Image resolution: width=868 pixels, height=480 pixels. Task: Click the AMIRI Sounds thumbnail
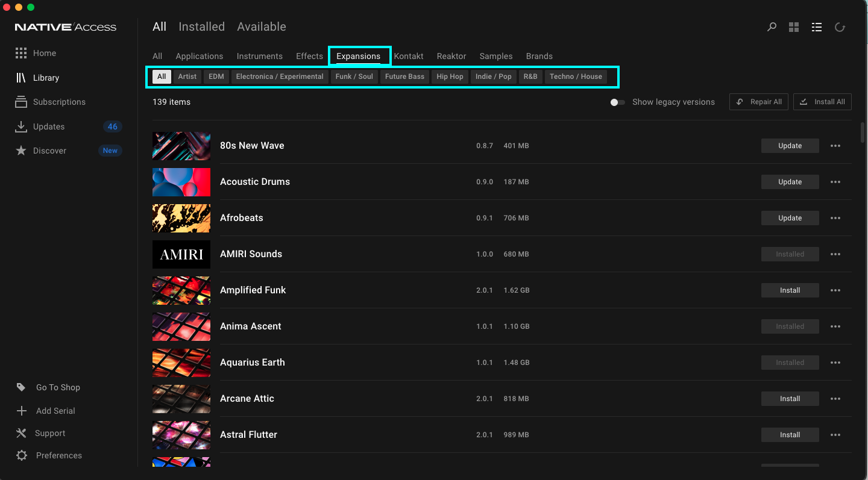(181, 254)
